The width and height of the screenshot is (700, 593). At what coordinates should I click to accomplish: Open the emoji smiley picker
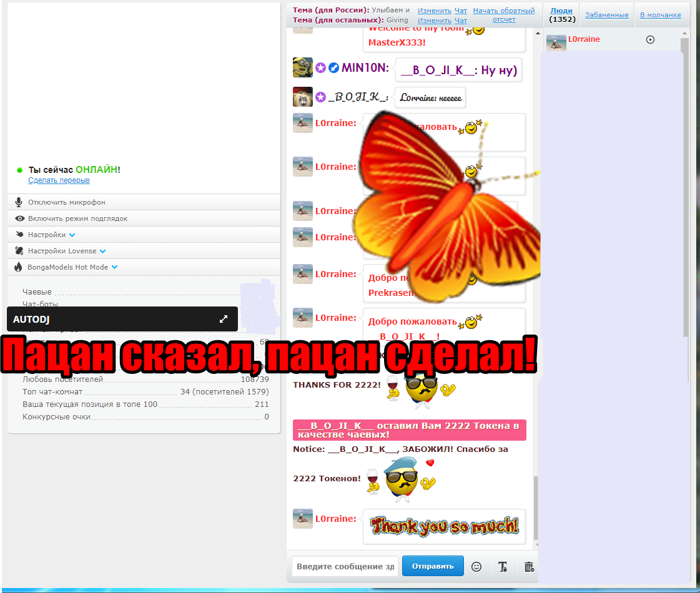[476, 567]
